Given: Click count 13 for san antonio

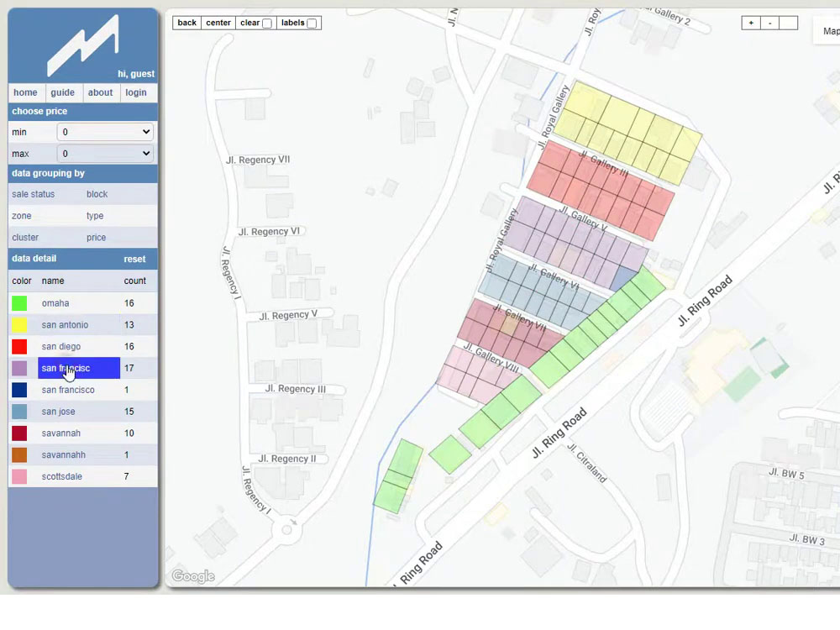Looking at the screenshot, I should pos(129,324).
